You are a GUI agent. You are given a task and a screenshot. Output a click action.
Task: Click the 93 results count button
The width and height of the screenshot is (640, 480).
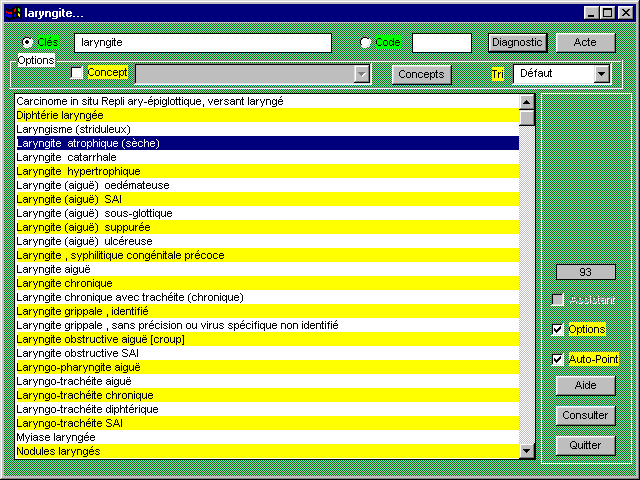pyautogui.click(x=585, y=272)
